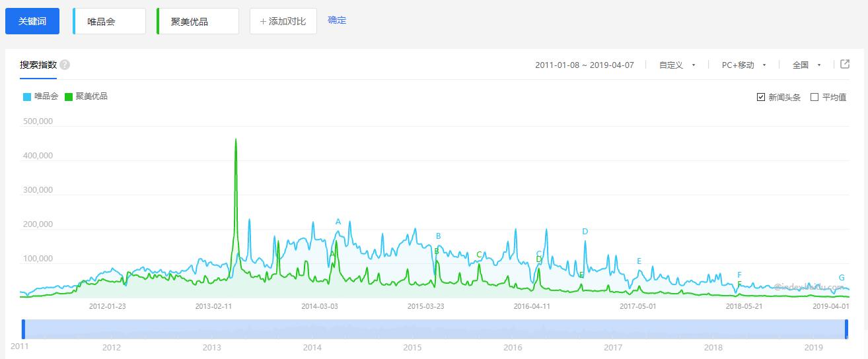Click the 500,000 y-axis label
The width and height of the screenshot is (868, 359).
coord(37,121)
